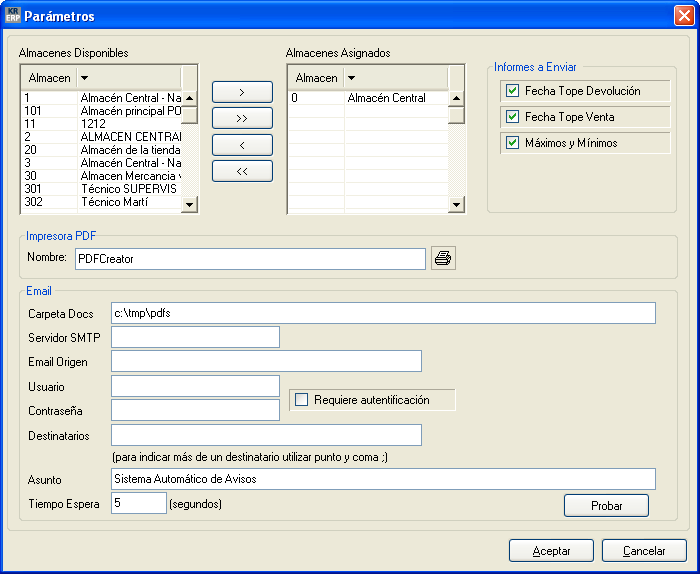Toggle Máximos y Mínimos checkbox

coord(512,142)
